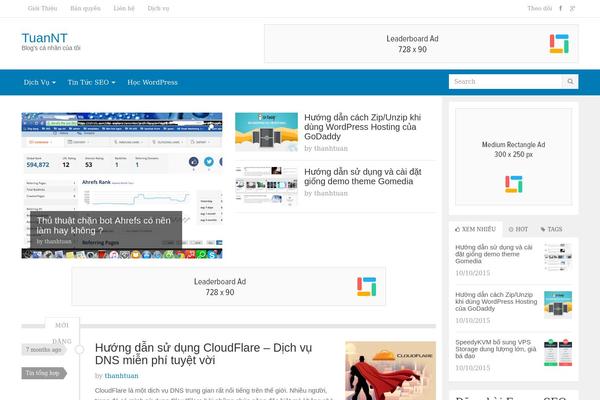Click thanhtuan author under GoDaddy article
Screen dimensions: 600x400
331,148
